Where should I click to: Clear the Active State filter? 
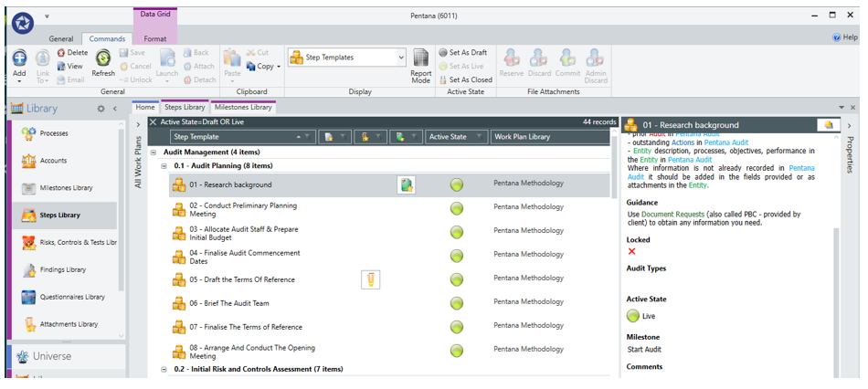click(153, 121)
